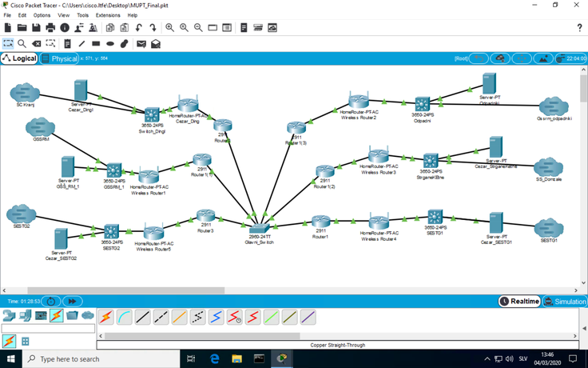
Task: Choose Copper Straight-Through cable
Action: pyautogui.click(x=142, y=318)
